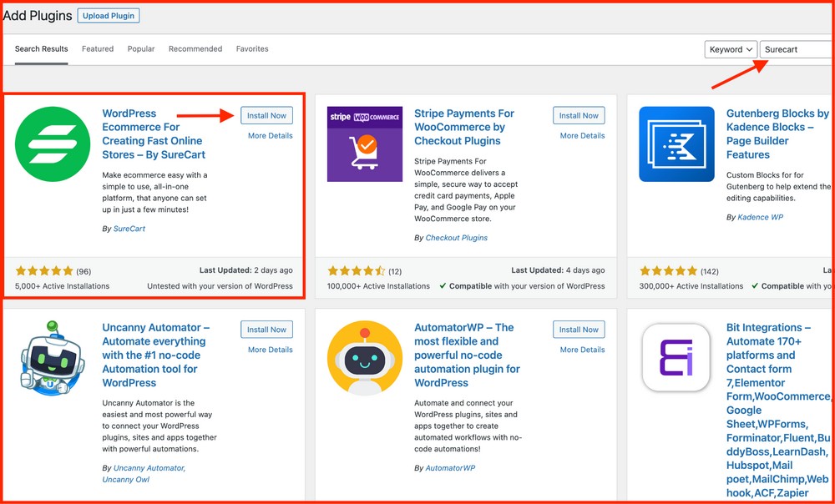The height and width of the screenshot is (504, 835).
Task: Open the Keyword search type dropdown
Action: (731, 49)
